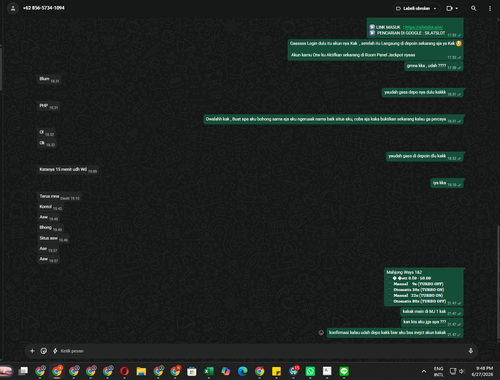Image resolution: width=500 pixels, height=380 pixels.
Task: Click the +62 856-5734-1094 contact header
Action: tap(44, 8)
